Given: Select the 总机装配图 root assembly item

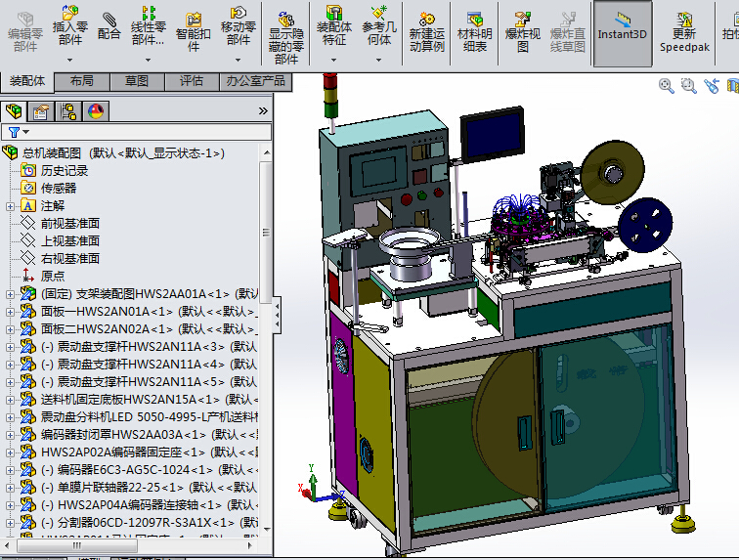Looking at the screenshot, I should point(123,152).
